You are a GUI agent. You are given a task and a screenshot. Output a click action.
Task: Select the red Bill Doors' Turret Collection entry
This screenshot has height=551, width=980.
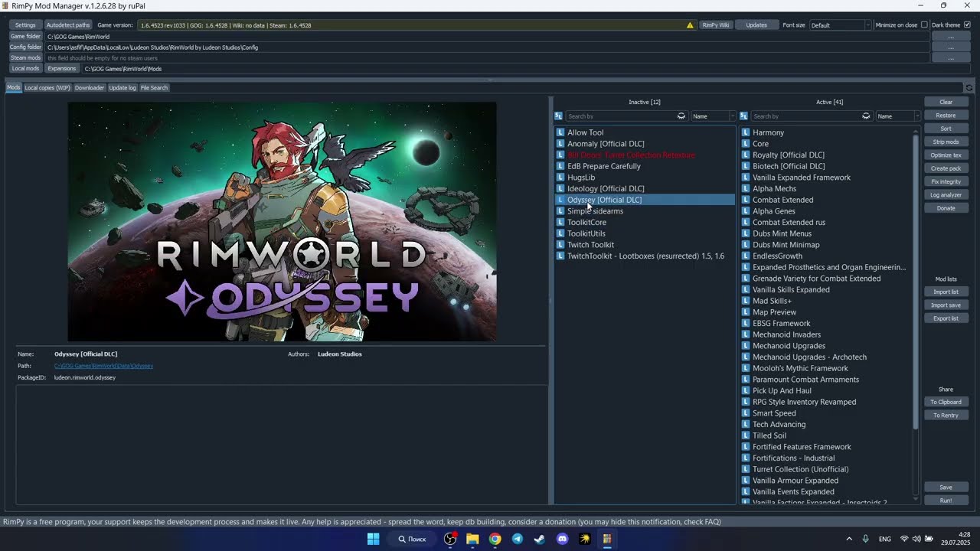632,155
